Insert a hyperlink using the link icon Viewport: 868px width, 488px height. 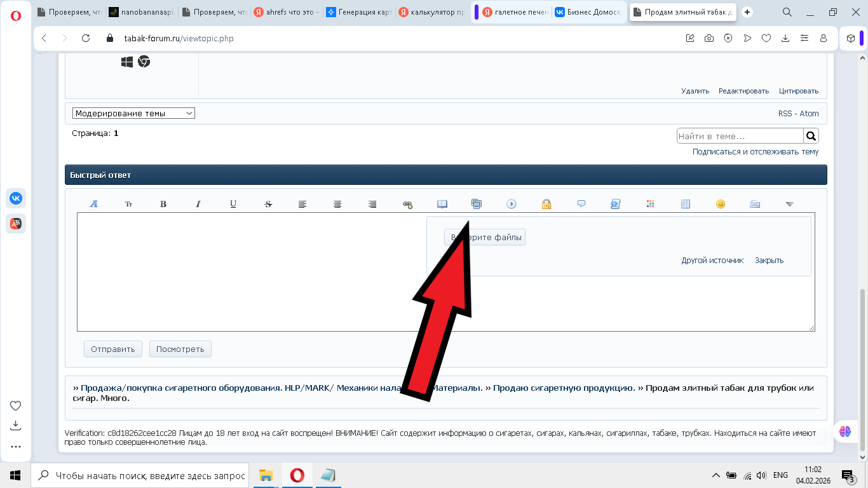407,203
